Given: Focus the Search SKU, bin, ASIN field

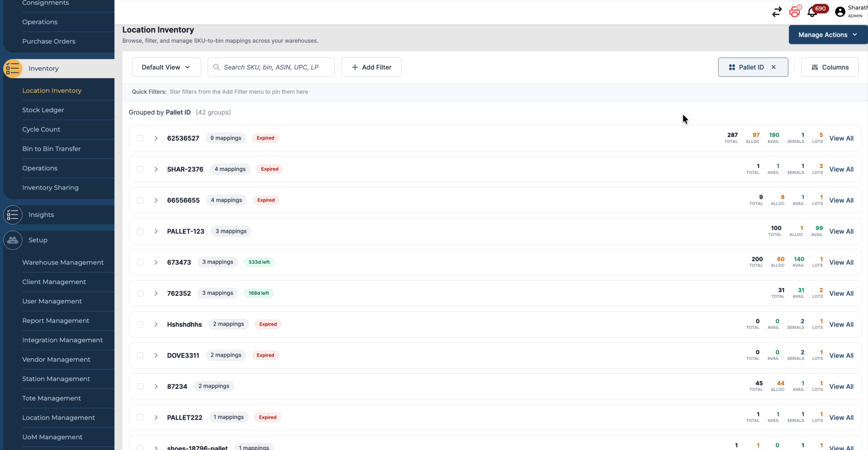Looking at the screenshot, I should point(271,67).
